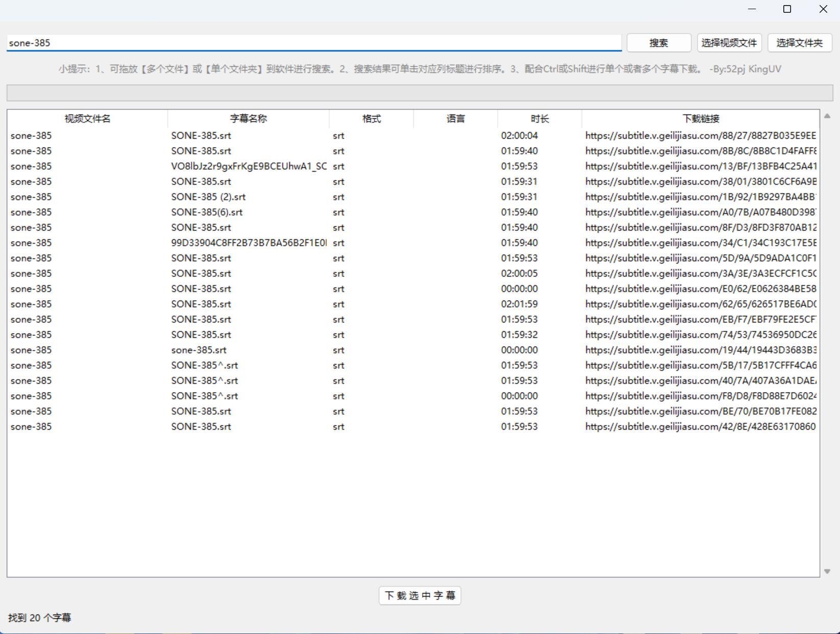
Task: Click the link containing /40/7A/407A36A1DAE
Action: tap(701, 381)
